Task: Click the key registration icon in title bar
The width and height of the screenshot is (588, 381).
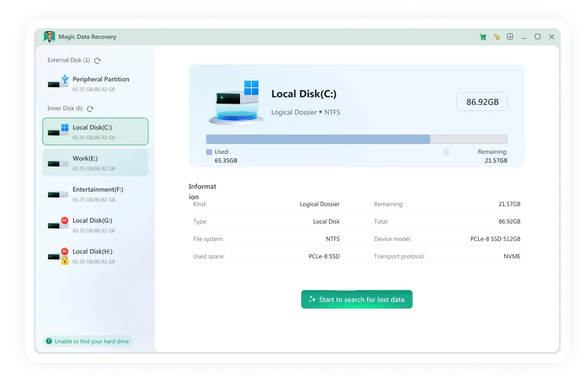Action: [497, 37]
